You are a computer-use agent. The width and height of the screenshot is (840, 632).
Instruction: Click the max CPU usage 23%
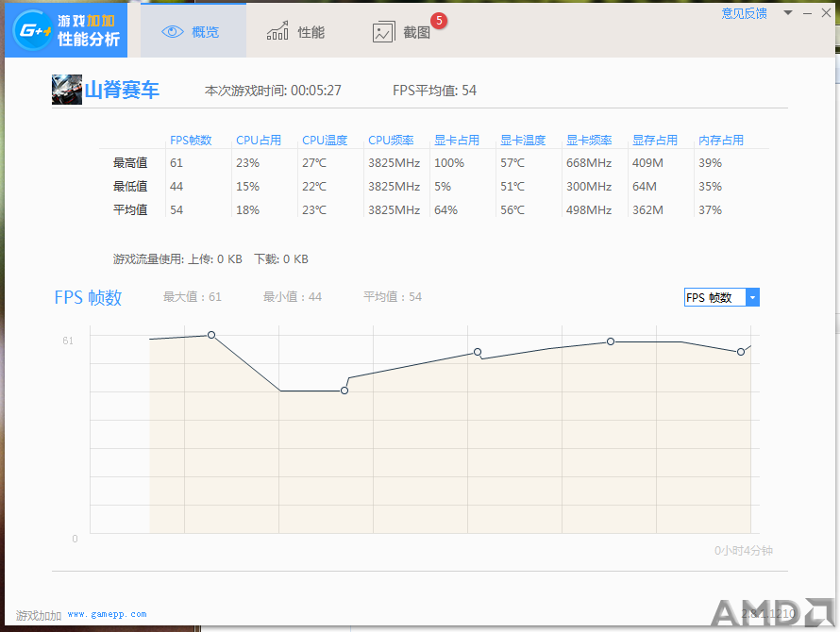(x=247, y=163)
